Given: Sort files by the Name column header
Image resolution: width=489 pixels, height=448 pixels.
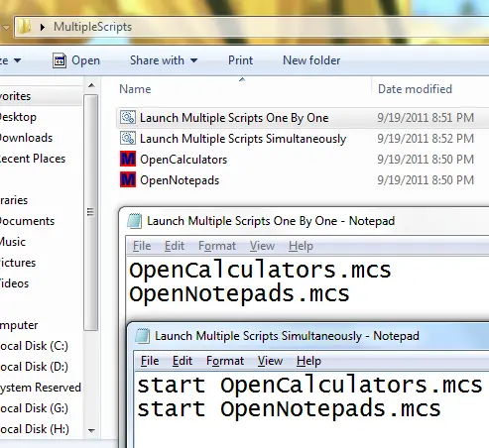Looking at the screenshot, I should 135,89.
